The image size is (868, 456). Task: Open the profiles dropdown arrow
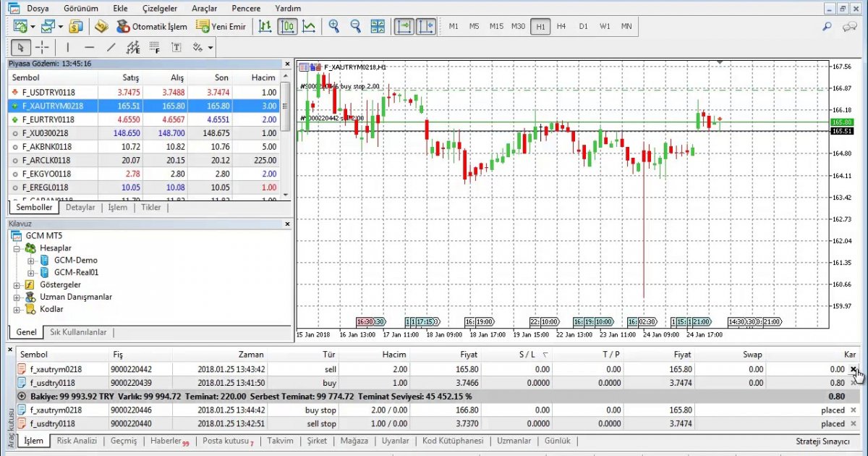(x=61, y=27)
